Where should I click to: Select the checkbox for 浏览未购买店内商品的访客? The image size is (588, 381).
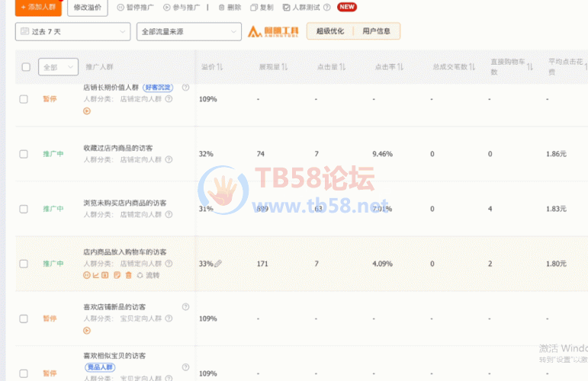24,209
